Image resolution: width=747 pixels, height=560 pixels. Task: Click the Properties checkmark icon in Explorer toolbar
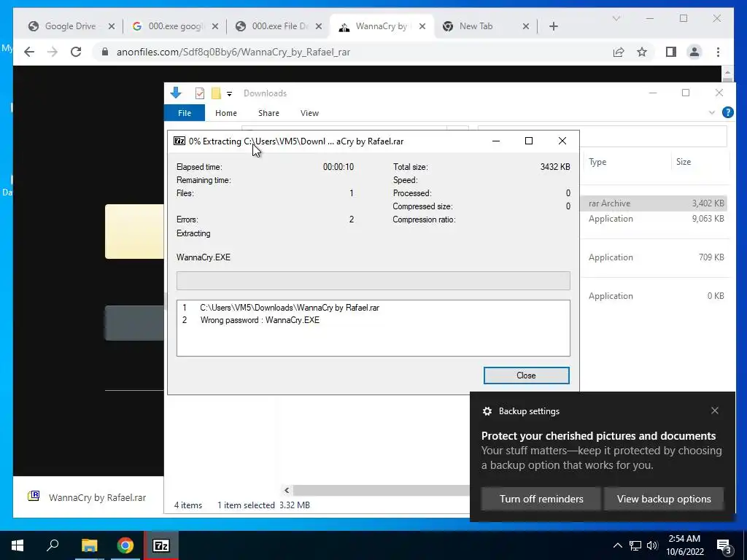pos(200,93)
